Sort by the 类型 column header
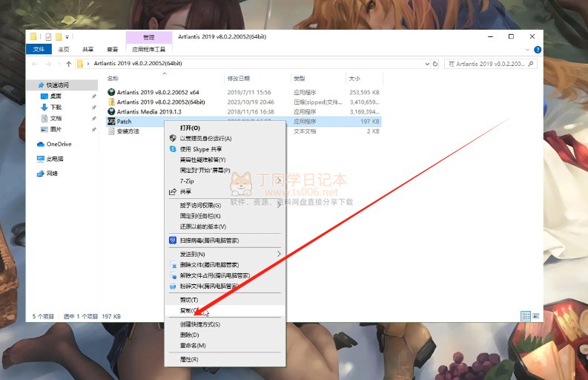 click(299, 79)
